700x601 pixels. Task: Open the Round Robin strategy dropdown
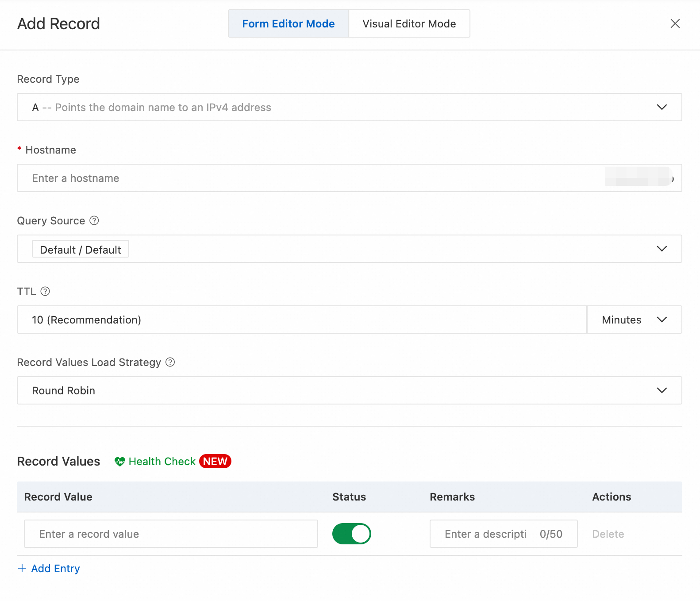tap(349, 390)
